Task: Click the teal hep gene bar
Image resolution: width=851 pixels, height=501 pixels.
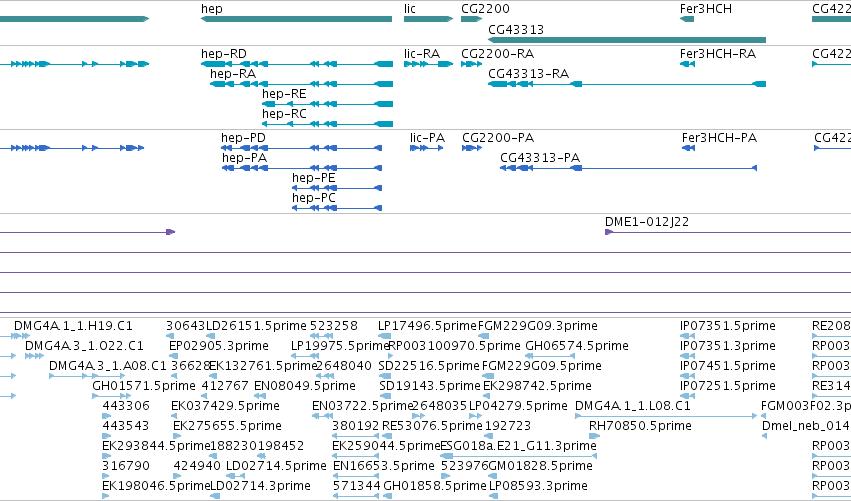Action: pos(296,19)
